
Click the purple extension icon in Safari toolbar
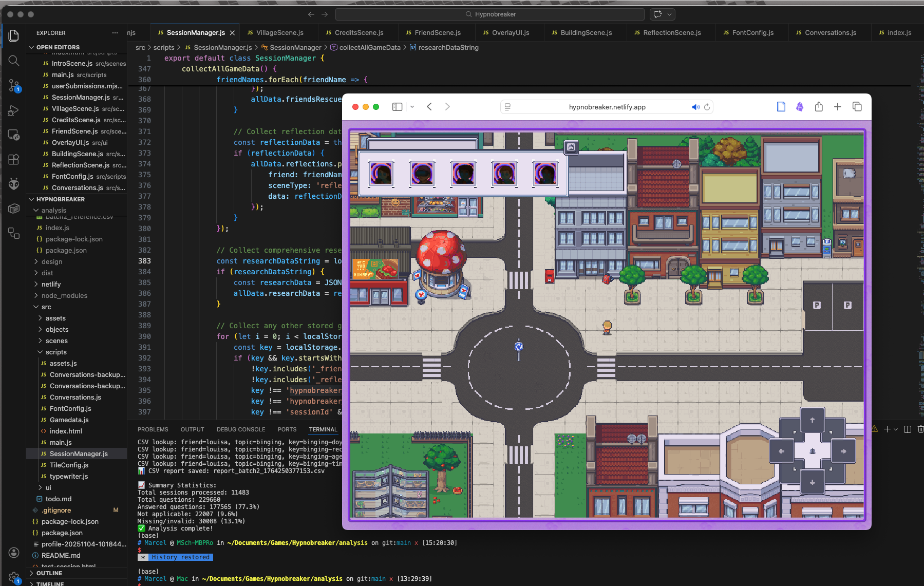(x=800, y=107)
